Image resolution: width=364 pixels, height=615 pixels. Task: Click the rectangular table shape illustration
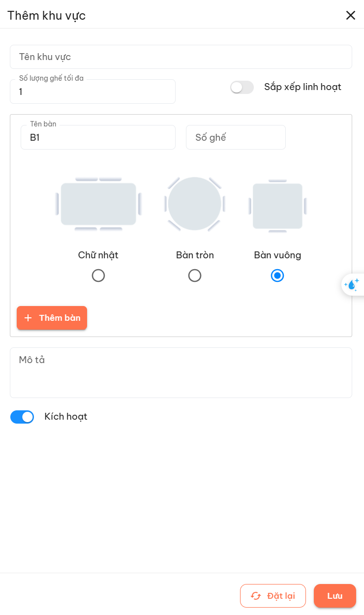coord(98,204)
